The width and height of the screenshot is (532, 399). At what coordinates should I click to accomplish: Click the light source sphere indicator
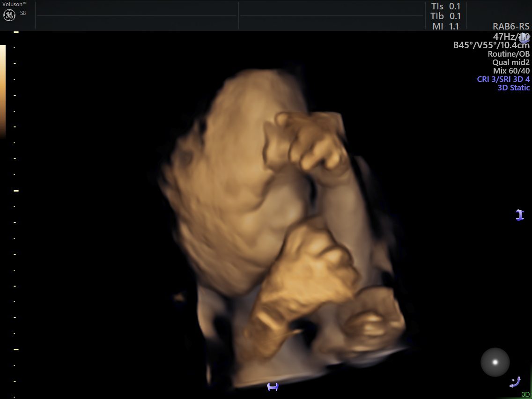tap(495, 362)
